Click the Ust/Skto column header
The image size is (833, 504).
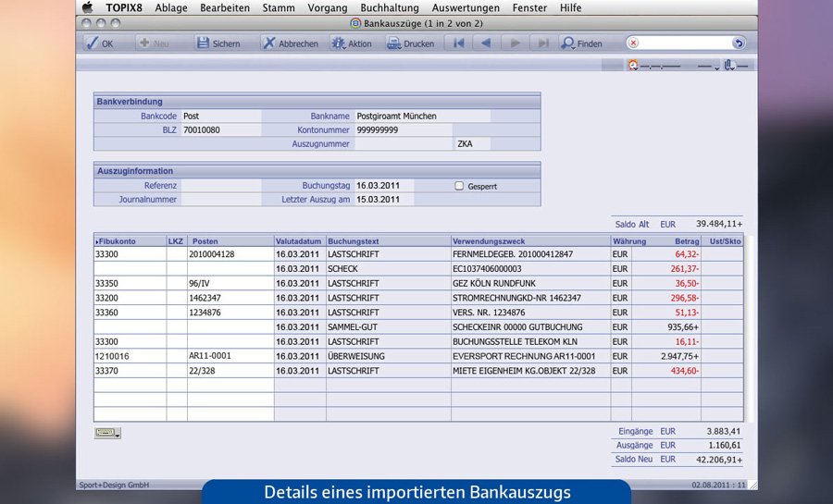723,240
